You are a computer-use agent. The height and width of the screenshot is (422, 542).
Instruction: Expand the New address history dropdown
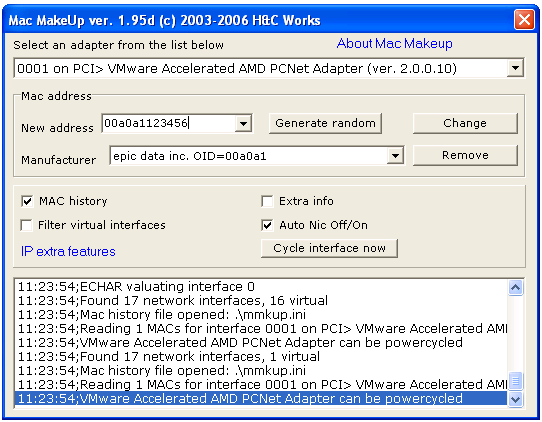click(243, 123)
